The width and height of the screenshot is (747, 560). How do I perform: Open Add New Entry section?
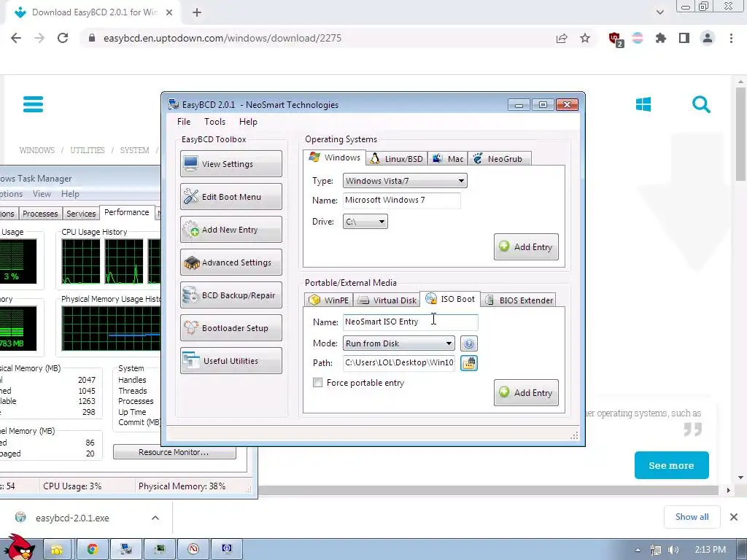pyautogui.click(x=231, y=230)
